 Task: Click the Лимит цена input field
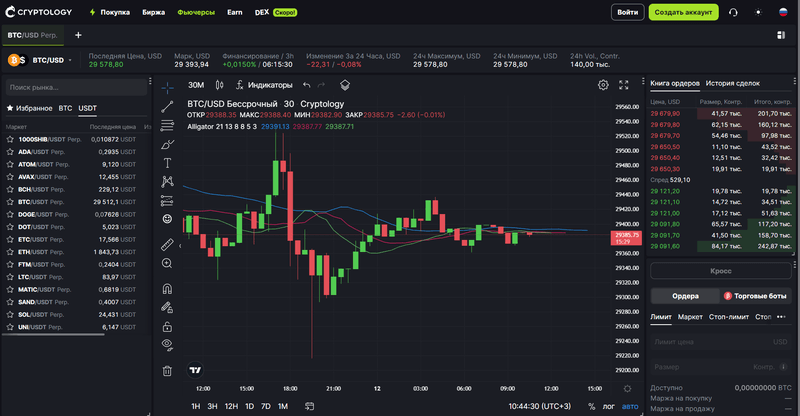[x=721, y=342]
